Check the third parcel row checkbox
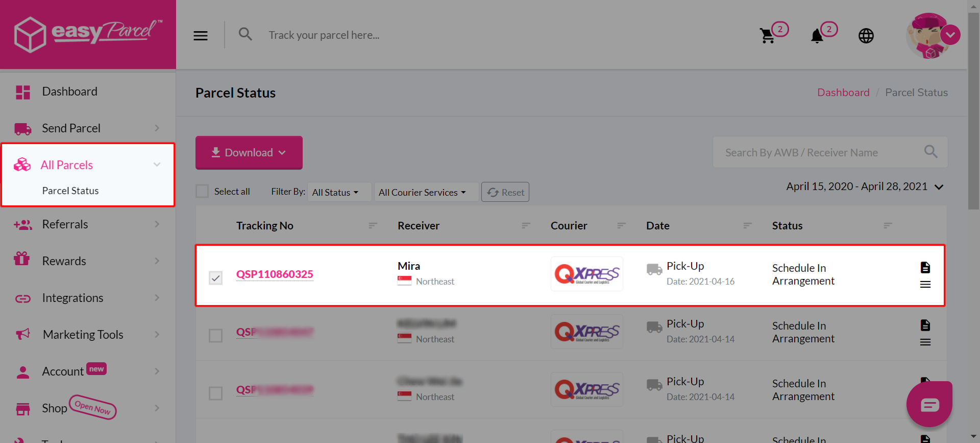 (216, 393)
